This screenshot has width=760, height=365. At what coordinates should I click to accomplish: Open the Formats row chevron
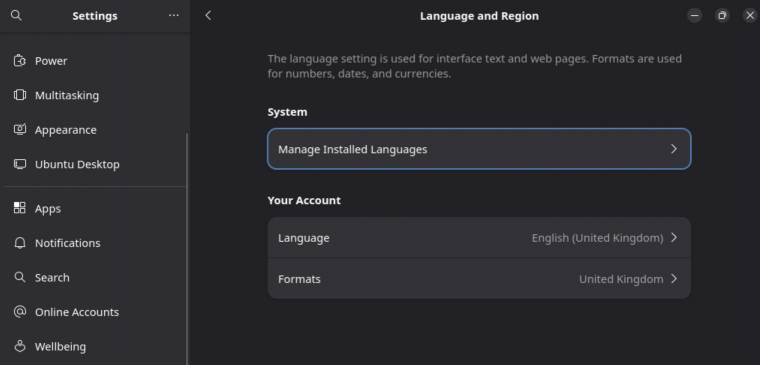pyautogui.click(x=674, y=279)
